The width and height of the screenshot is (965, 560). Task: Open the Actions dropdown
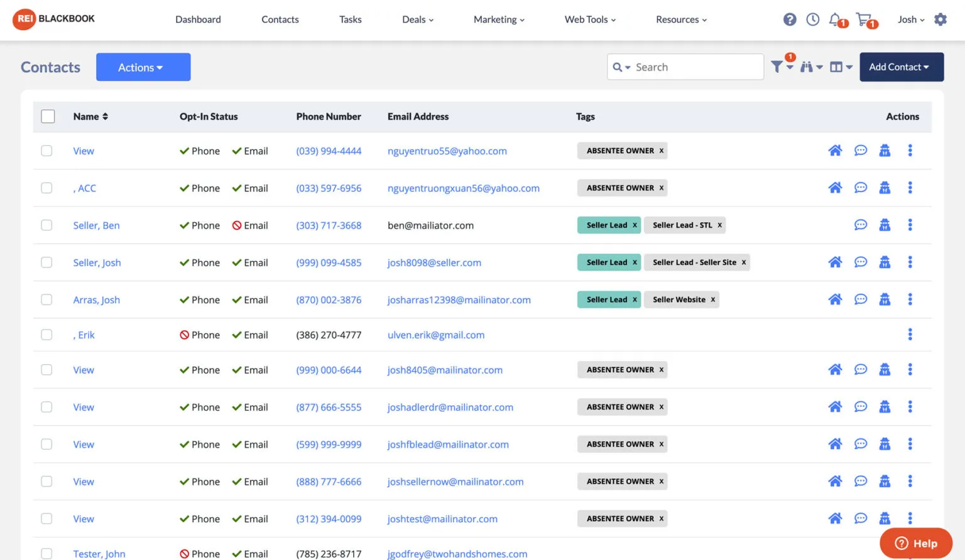143,67
